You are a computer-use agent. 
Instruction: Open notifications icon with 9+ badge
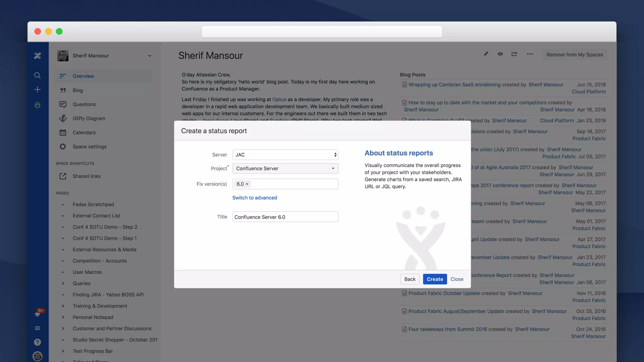38,313
